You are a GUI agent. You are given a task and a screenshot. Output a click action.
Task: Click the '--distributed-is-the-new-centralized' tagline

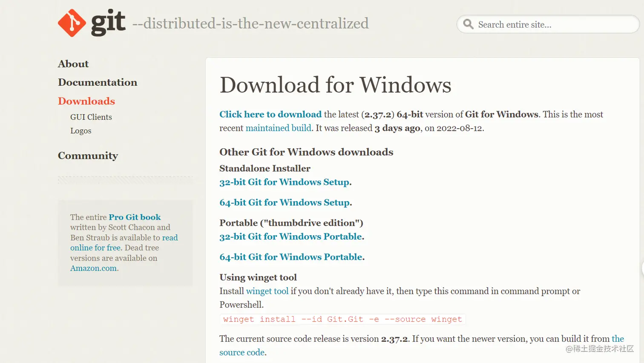[250, 23]
